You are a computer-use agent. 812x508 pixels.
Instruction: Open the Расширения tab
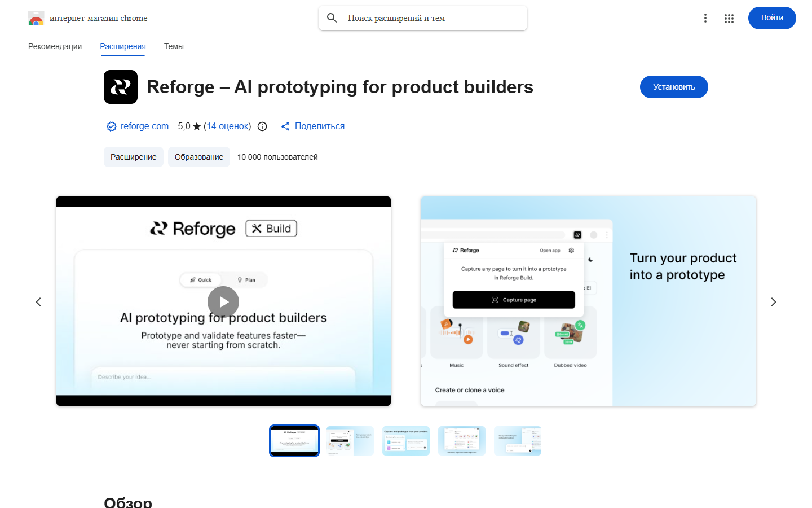(123, 46)
